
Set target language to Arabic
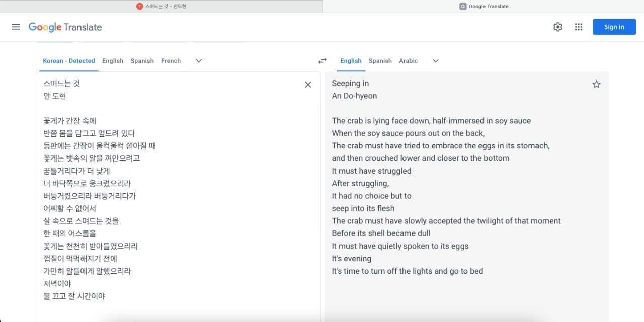[x=409, y=61]
